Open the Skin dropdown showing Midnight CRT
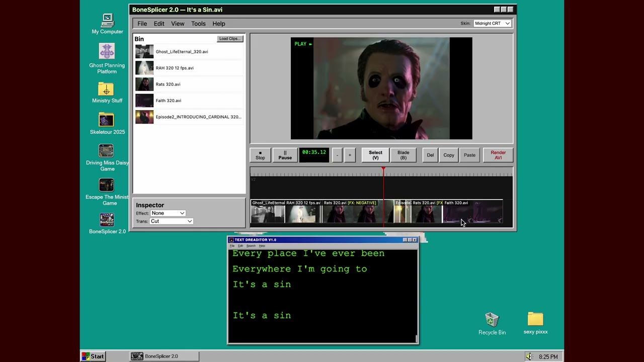This screenshot has height=362, width=644. click(492, 23)
